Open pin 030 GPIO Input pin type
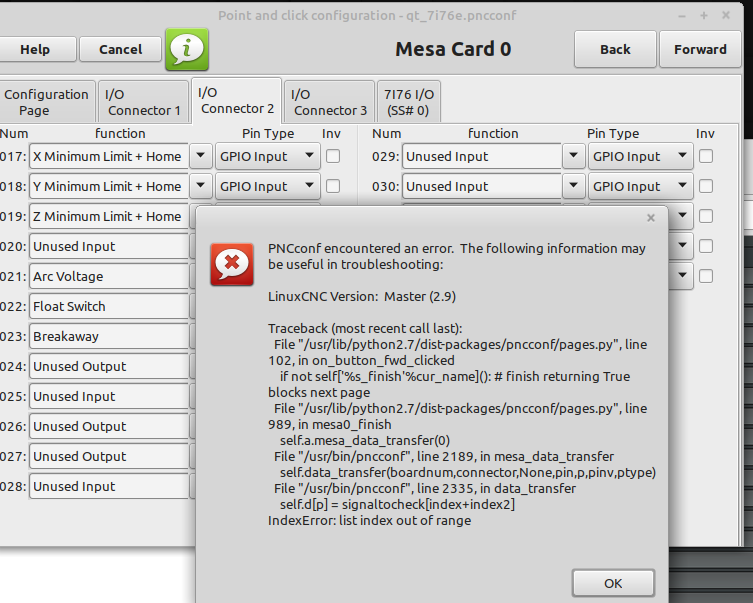 point(640,186)
